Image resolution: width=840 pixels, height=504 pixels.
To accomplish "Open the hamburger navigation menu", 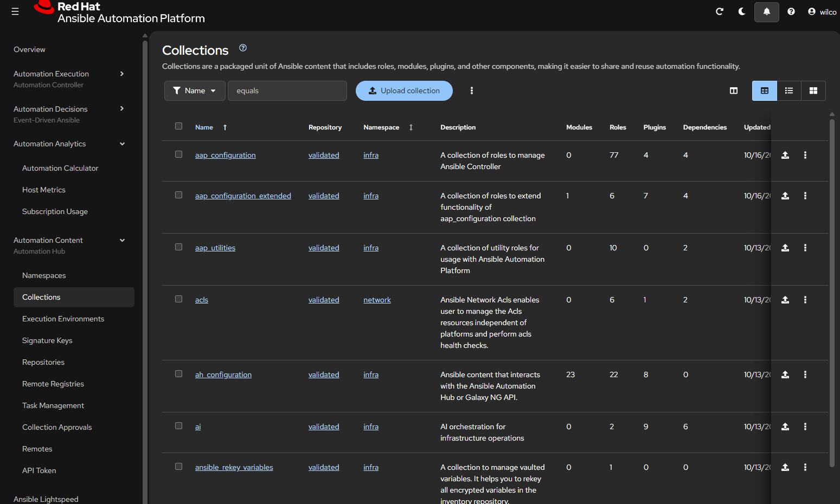I will pyautogui.click(x=15, y=11).
